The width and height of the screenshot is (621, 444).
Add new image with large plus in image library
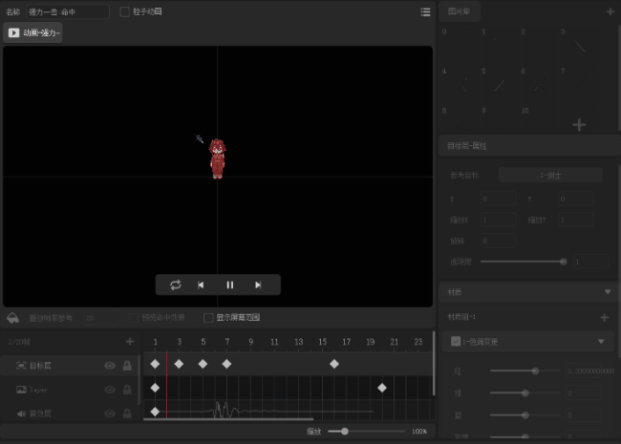pos(579,125)
